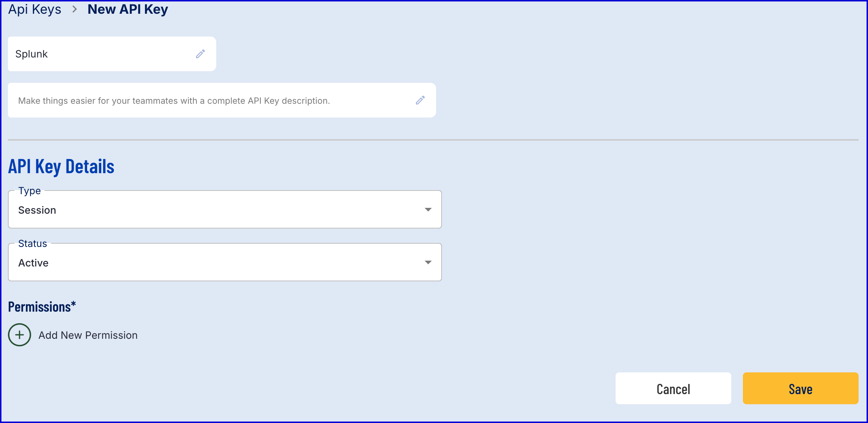Click the New API Key breadcrumb title
The image size is (868, 423).
[x=128, y=9]
